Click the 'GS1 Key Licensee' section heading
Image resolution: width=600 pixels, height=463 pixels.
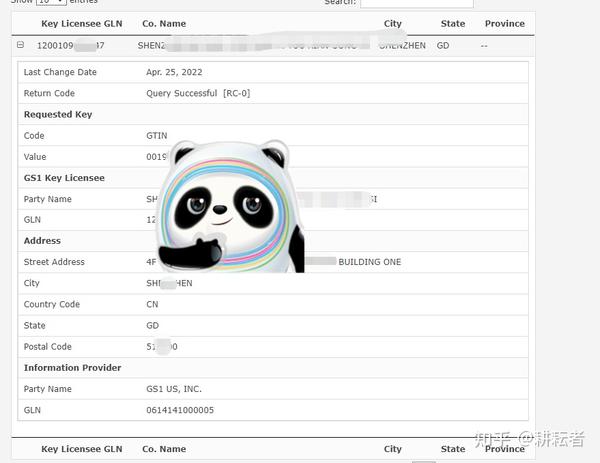[x=64, y=178]
